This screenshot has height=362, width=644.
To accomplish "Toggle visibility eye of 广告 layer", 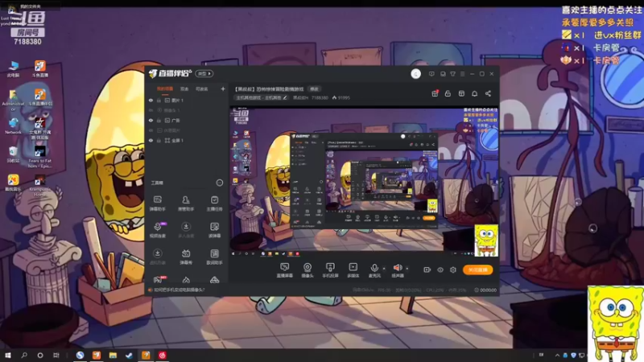I will point(151,120).
